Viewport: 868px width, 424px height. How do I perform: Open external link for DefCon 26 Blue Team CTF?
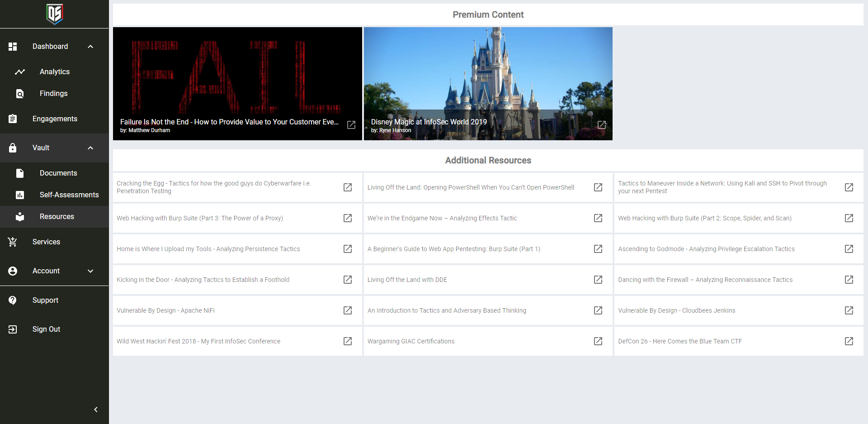click(x=849, y=341)
